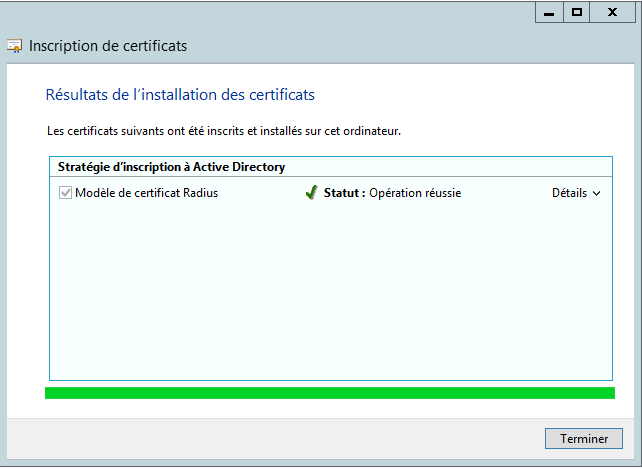Image resolution: width=642 pixels, height=469 pixels.
Task: Select the 'Stratégie d'inscription à Active Directory' header
Action: coord(171,167)
